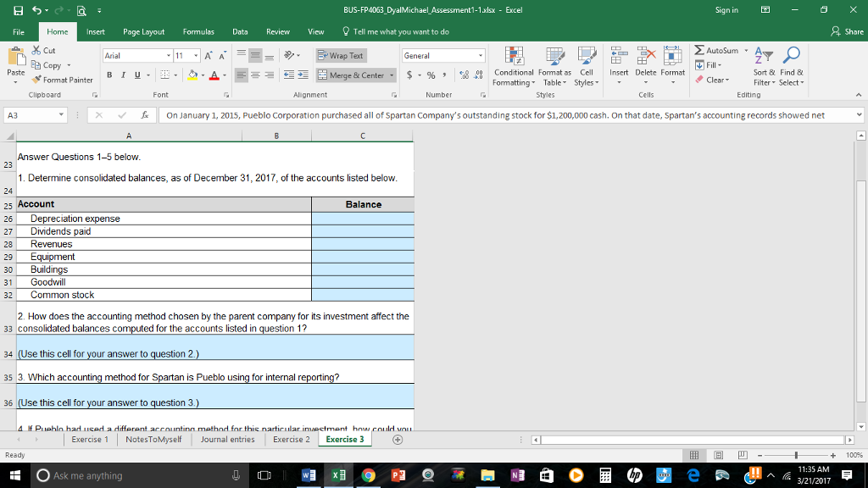This screenshot has height=488, width=868.
Task: Click the Share button
Action: pyautogui.click(x=849, y=30)
